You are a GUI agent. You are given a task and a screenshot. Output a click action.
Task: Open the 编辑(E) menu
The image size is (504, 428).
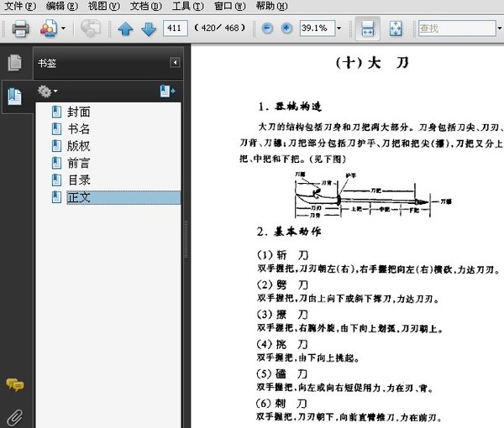(61, 6)
